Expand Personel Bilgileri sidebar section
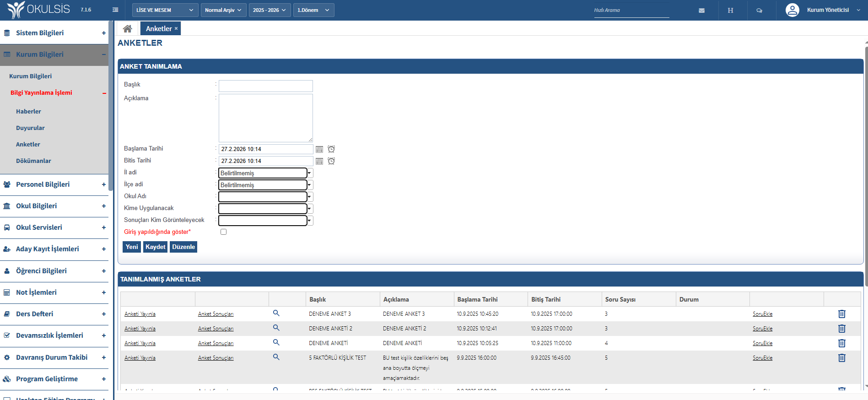 coord(54,184)
